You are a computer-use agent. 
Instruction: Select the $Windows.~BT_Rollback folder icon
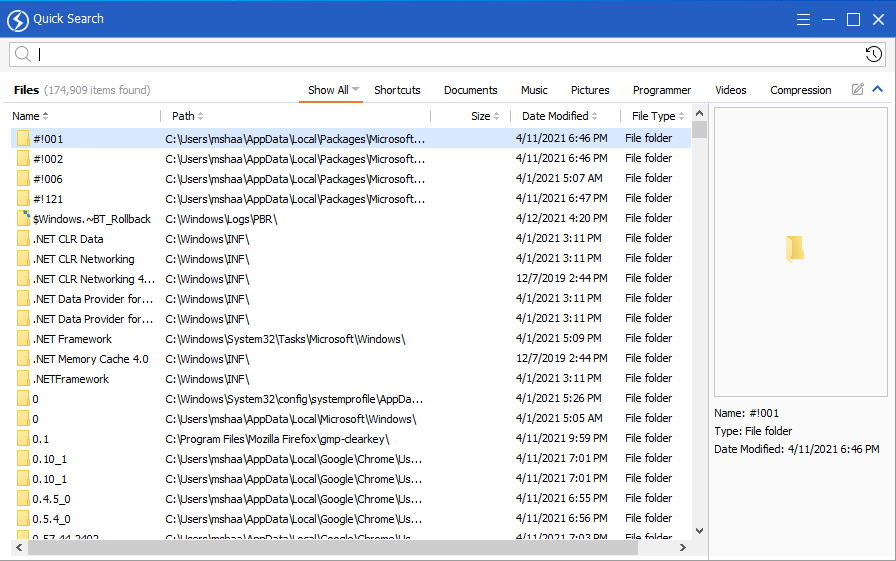(23, 219)
